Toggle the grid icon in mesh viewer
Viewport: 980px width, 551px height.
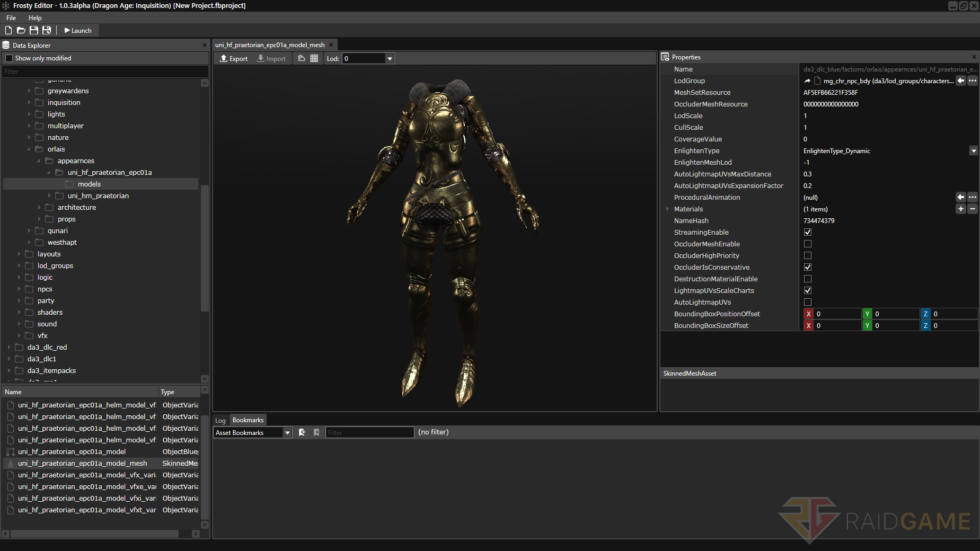pyautogui.click(x=314, y=58)
